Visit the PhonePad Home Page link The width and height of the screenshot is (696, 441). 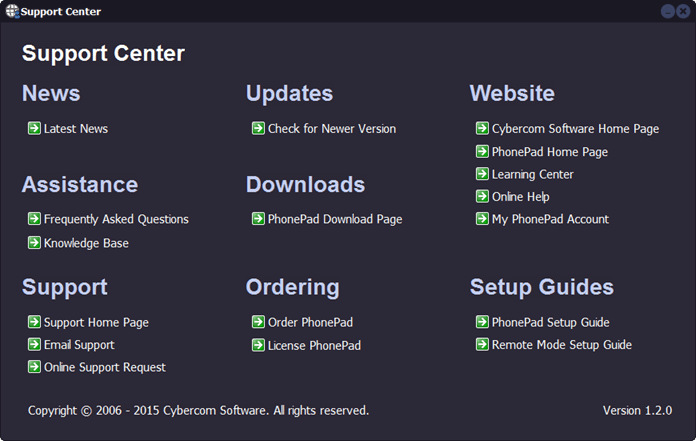[550, 152]
